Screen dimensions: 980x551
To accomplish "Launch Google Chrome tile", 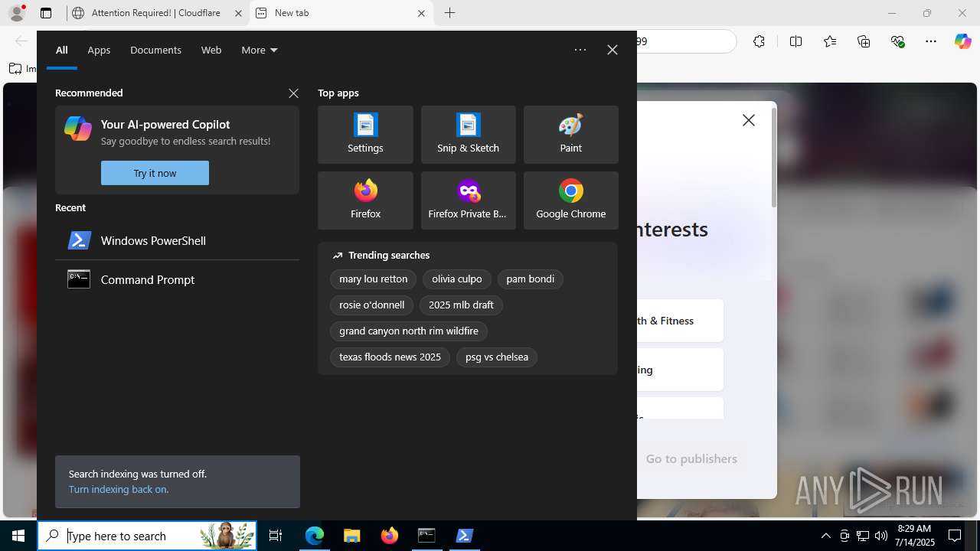I will 570,201.
